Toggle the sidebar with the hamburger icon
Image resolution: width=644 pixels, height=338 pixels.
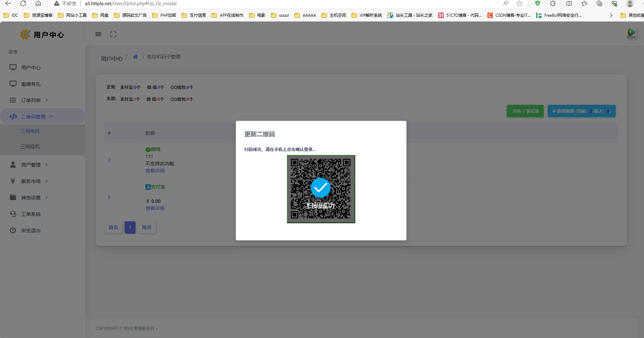point(98,34)
